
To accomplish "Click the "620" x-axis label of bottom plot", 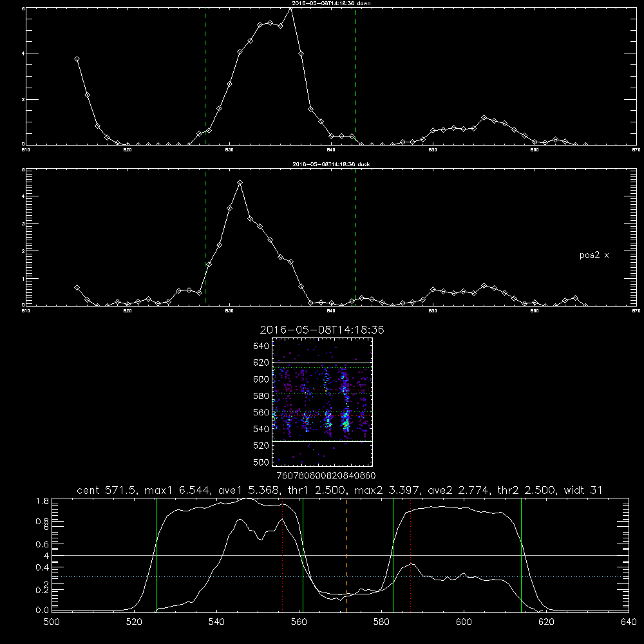I will coord(546,622).
